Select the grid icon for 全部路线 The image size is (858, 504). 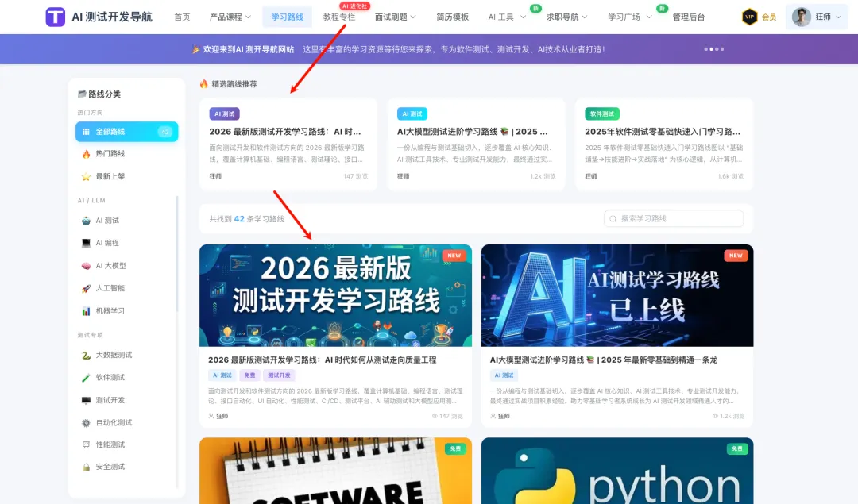coord(86,132)
